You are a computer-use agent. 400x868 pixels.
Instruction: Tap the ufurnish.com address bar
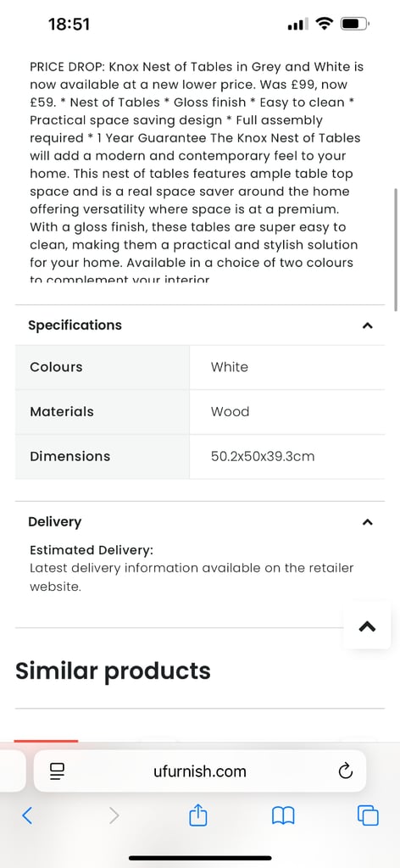click(x=200, y=771)
